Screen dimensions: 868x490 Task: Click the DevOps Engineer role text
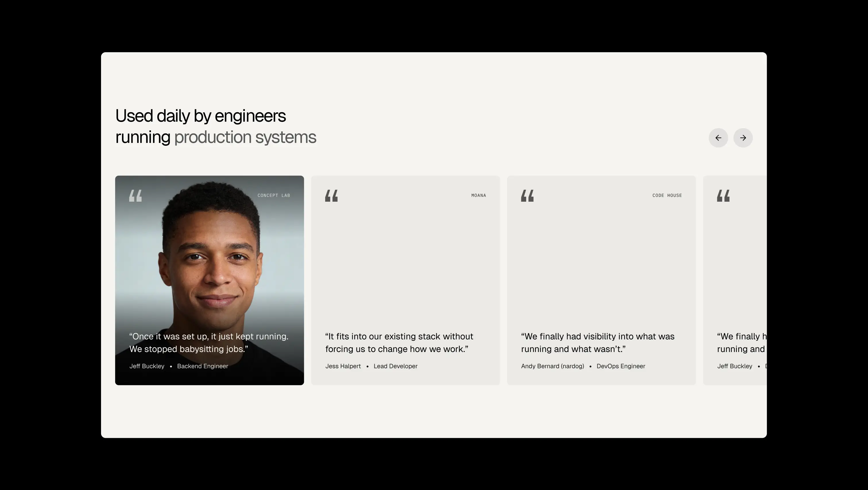621,366
